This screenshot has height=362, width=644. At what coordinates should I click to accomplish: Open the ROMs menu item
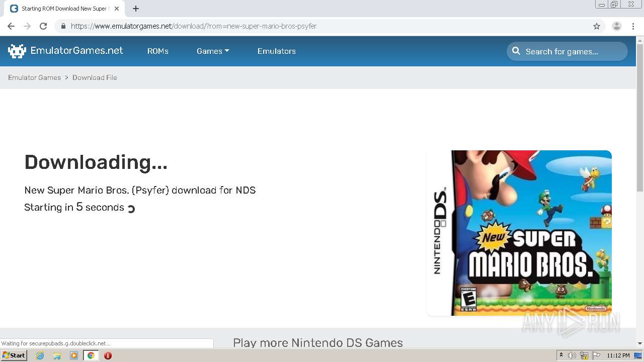(158, 51)
